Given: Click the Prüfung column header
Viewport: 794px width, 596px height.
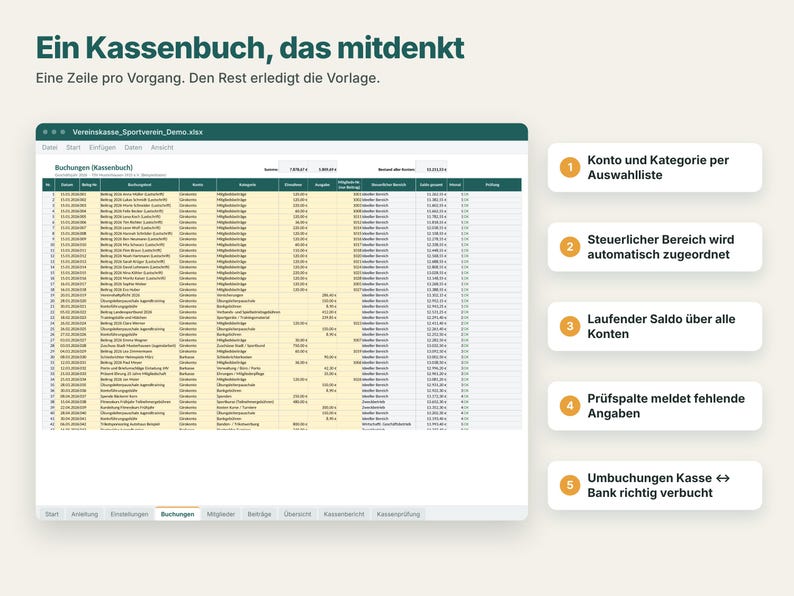Looking at the screenshot, I should pos(492,185).
